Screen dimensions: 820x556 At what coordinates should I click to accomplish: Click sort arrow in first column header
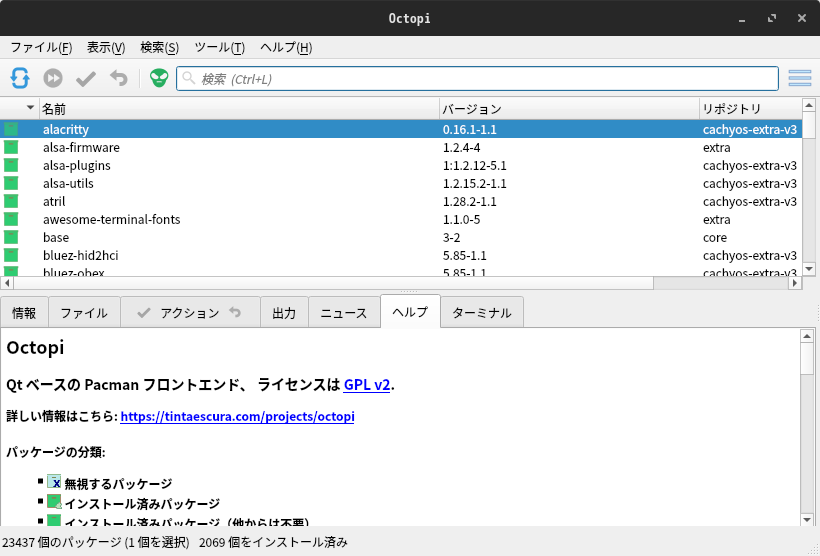[x=30, y=108]
